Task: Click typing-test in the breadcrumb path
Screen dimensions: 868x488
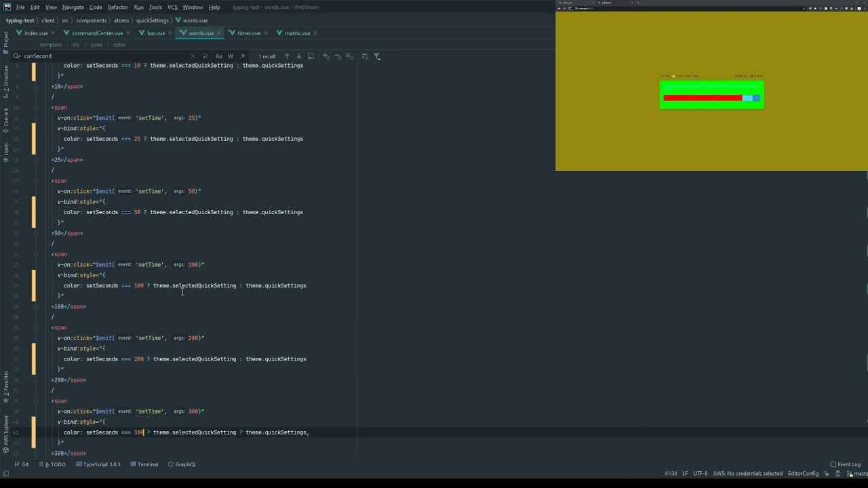Action: click(20, 20)
